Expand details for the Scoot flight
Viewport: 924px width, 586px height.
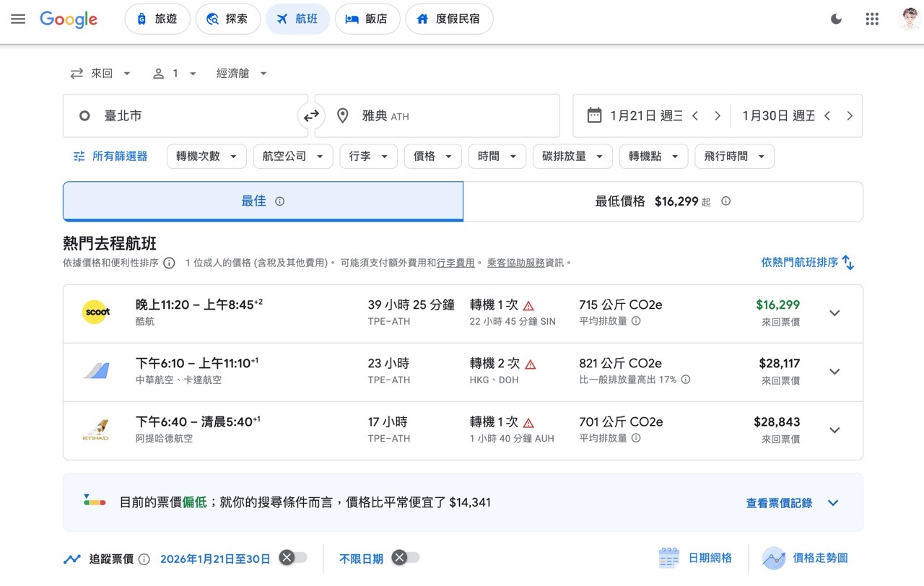(x=834, y=313)
